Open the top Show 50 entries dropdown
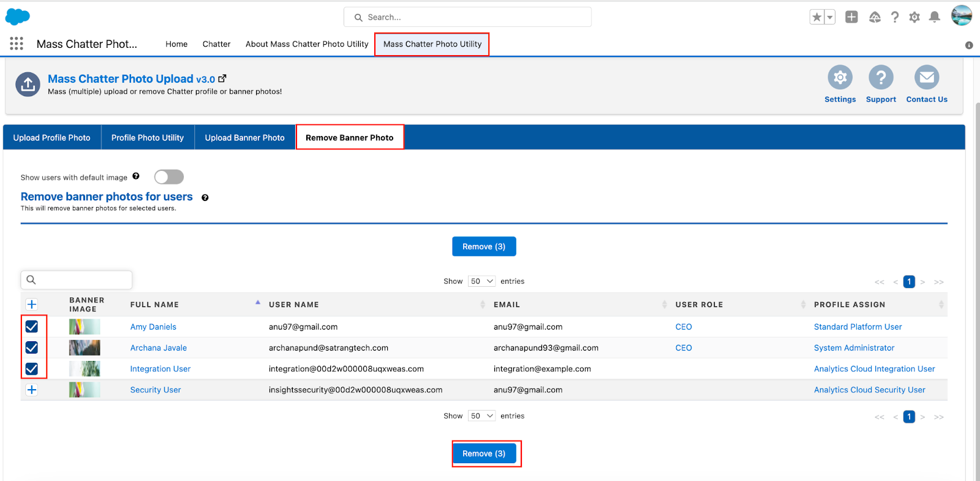Viewport: 980px width, 481px height. coord(481,281)
